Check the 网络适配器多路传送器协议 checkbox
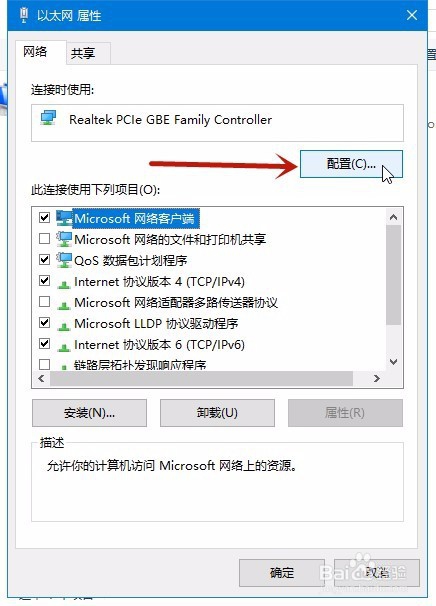Image resolution: width=436 pixels, height=606 pixels. pyautogui.click(x=44, y=301)
